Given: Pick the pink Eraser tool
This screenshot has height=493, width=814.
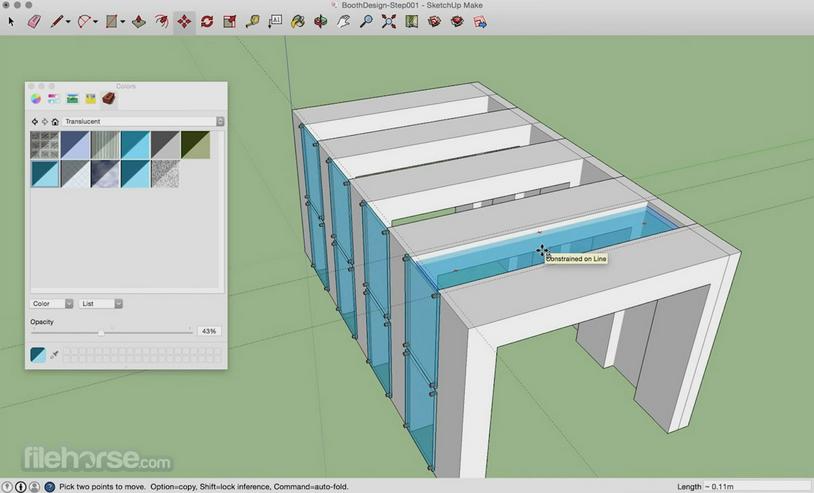Looking at the screenshot, I should pos(34,22).
